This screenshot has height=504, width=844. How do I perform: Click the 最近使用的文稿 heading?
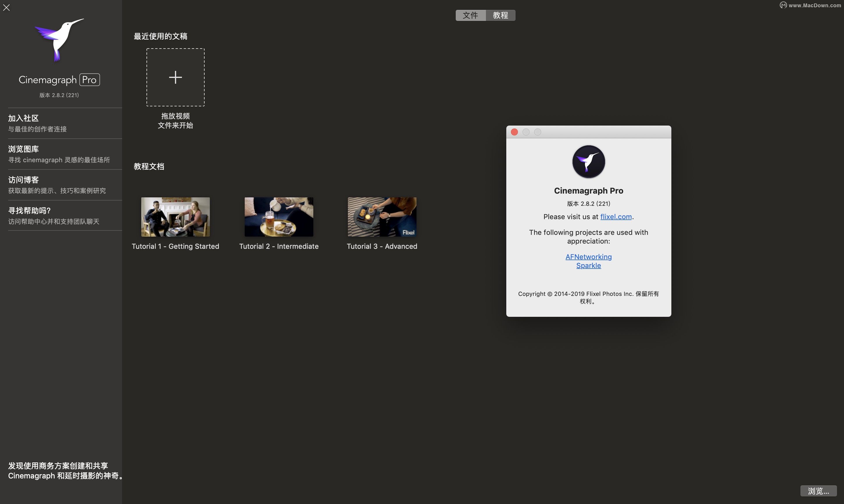(x=160, y=36)
